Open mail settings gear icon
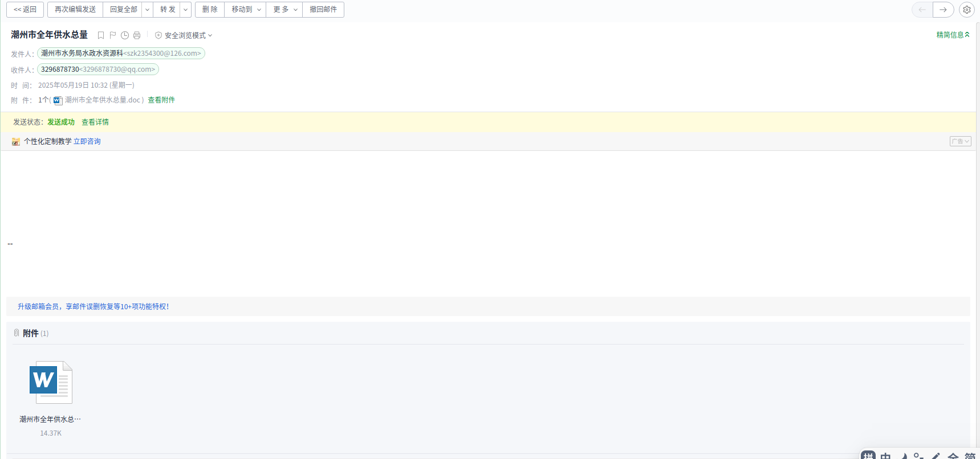This screenshot has width=980, height=459. pyautogui.click(x=967, y=10)
